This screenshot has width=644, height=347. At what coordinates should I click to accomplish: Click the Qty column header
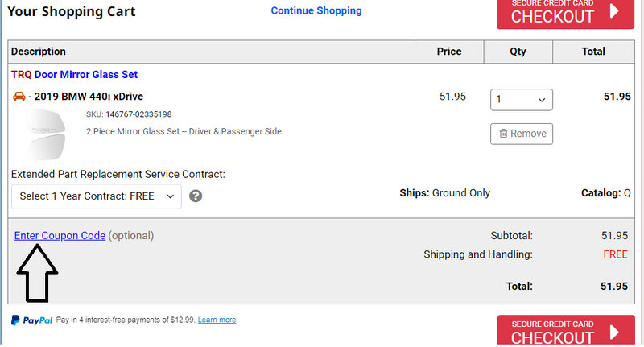click(518, 52)
